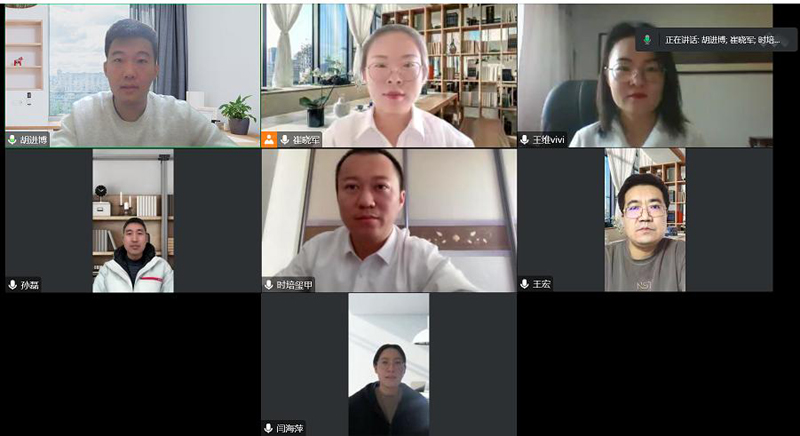
Task: Click the microphone icon next to 崔晓军
Action: click(x=284, y=140)
